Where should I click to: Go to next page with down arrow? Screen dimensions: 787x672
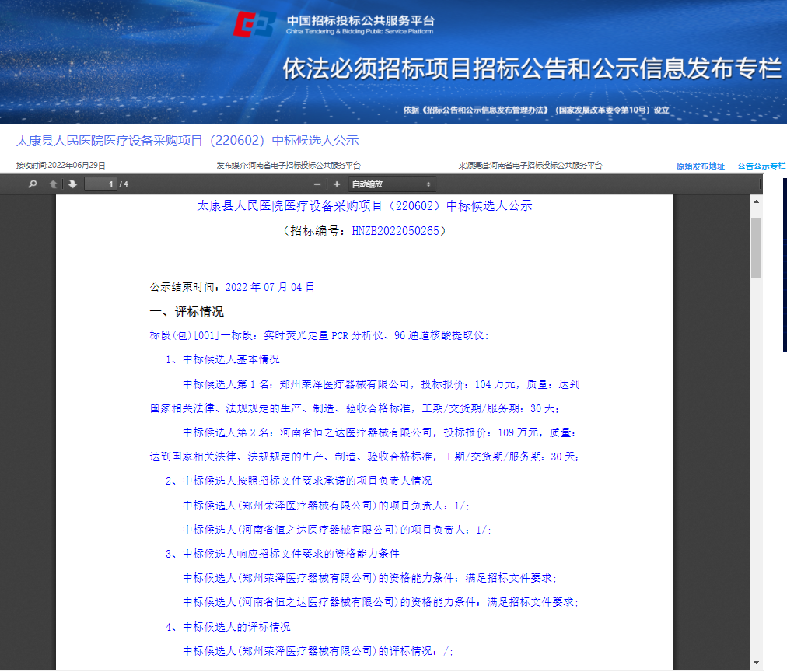(72, 184)
